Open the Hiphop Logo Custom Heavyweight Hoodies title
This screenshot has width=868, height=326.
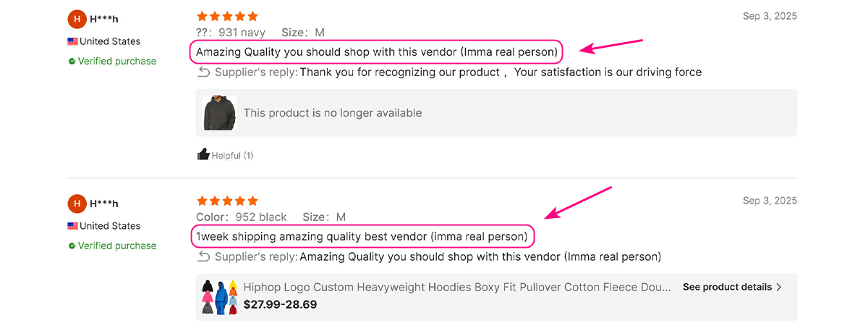457,288
